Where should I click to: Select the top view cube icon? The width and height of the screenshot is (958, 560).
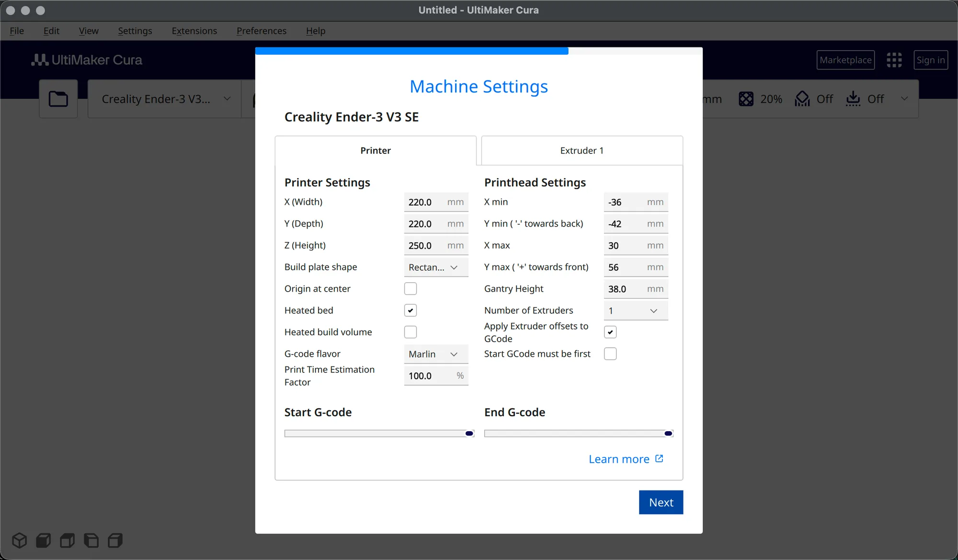point(68,540)
